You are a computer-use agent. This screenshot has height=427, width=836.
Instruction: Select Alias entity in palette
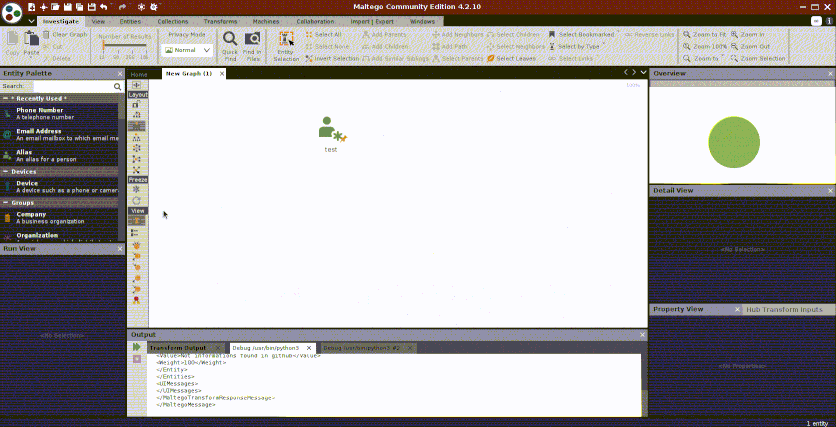pyautogui.click(x=59, y=155)
